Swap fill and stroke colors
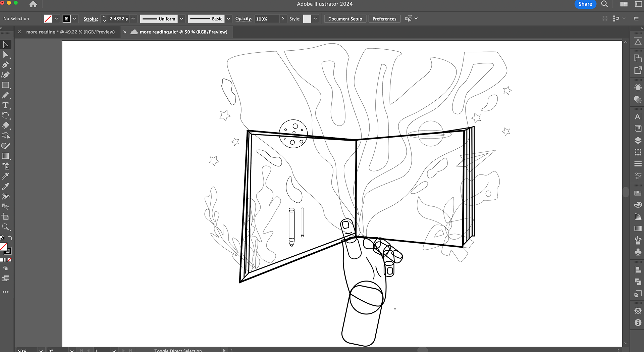 tap(10, 238)
